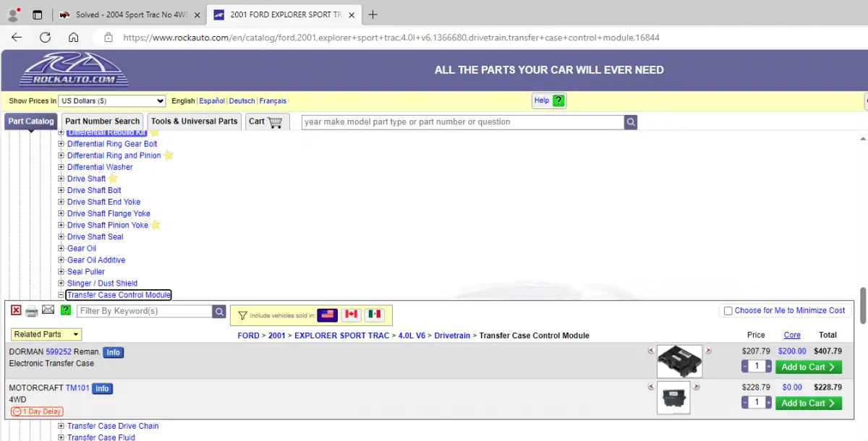Click the EXPLORER SPORT TRAC breadcrumb
Viewport: 868px width, 441px height.
(343, 335)
